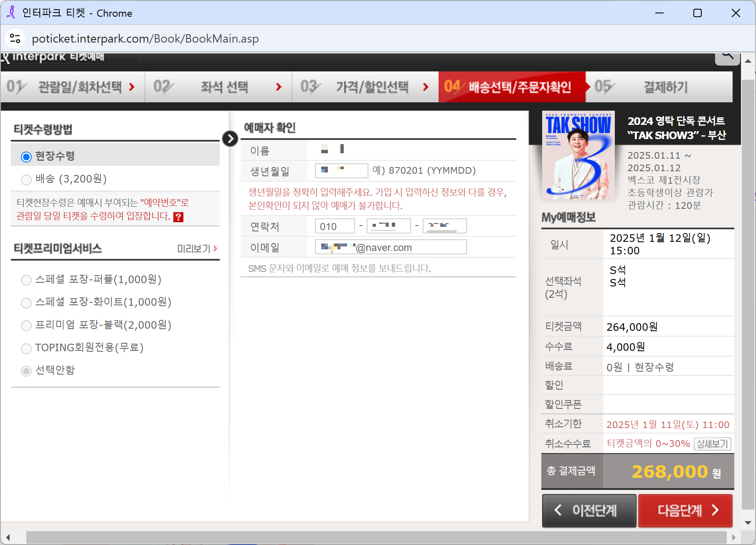Click the 2025년 1월 12일(일) 15:00 date value

(660, 244)
